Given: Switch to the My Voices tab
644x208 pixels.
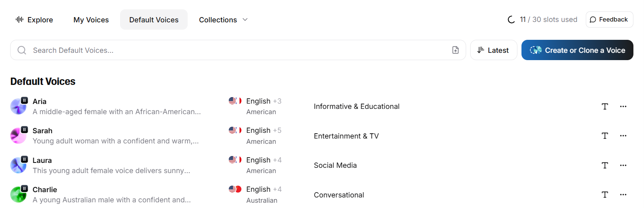Looking at the screenshot, I should click(91, 19).
